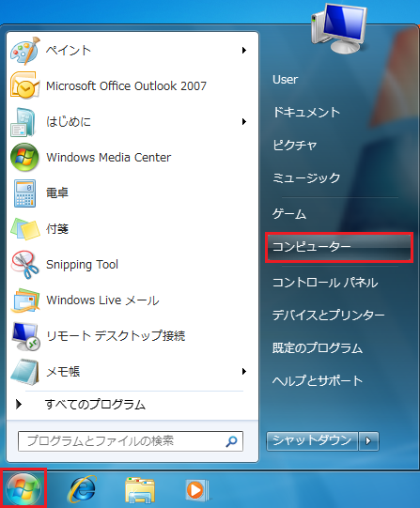This screenshot has height=508, width=420.
Task: Click Windows Media Center label text
Action: coord(109,157)
